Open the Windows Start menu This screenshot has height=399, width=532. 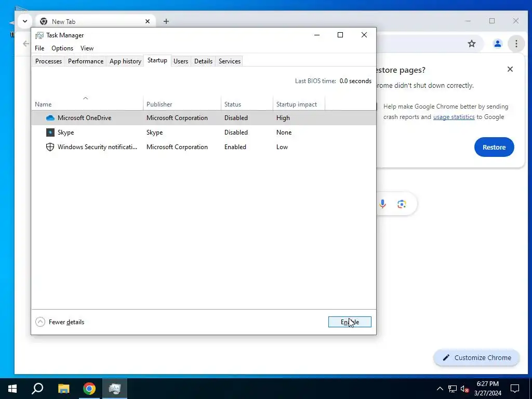12,389
